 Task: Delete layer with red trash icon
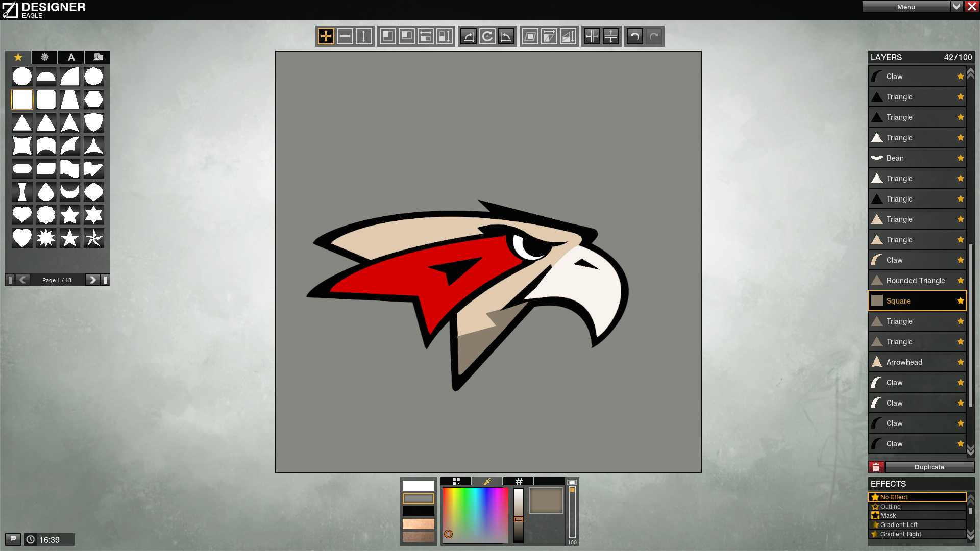876,467
